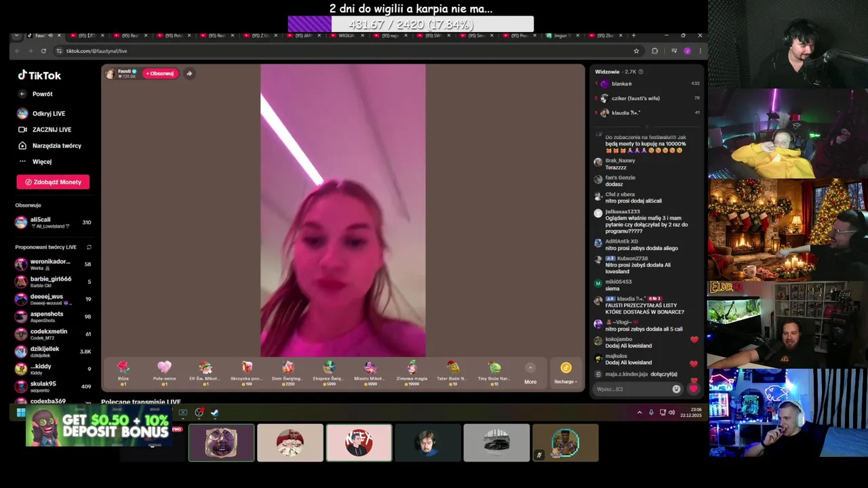The image size is (868, 488).
Task: Click the TikTok logo
Action: click(x=39, y=75)
